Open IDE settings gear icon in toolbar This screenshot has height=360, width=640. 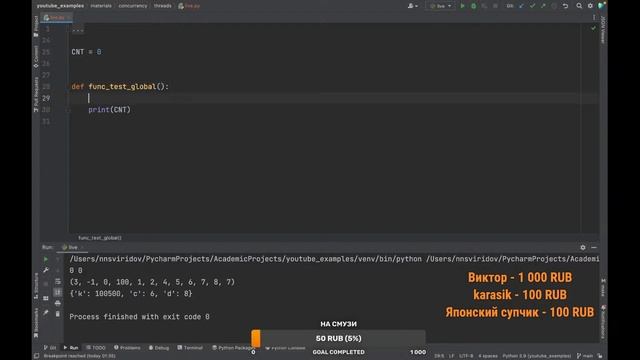(x=590, y=6)
